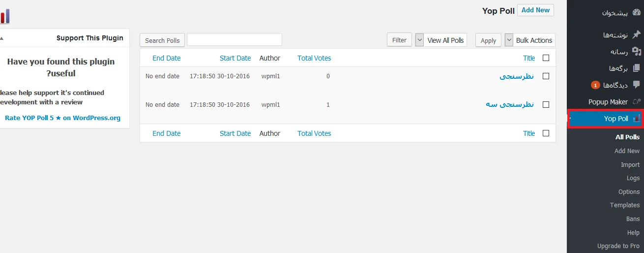Open Upgrade to Pro submenu item
This screenshot has height=253, width=644.
click(x=618, y=246)
